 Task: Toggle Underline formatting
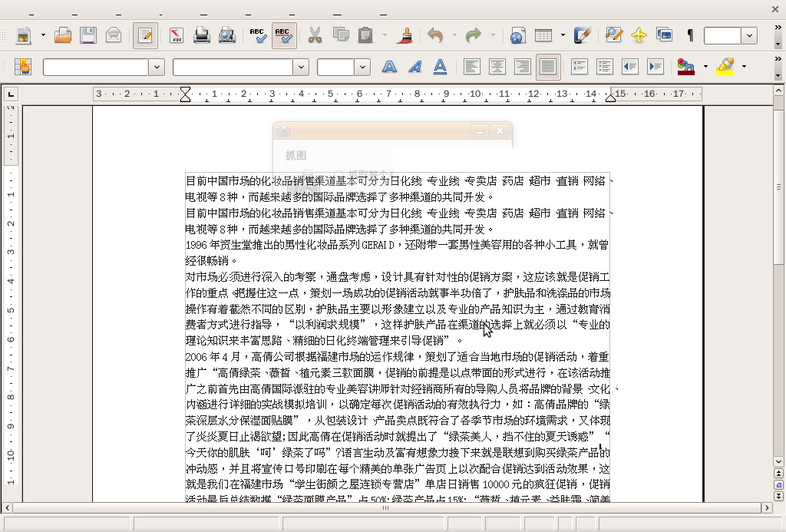click(x=440, y=67)
